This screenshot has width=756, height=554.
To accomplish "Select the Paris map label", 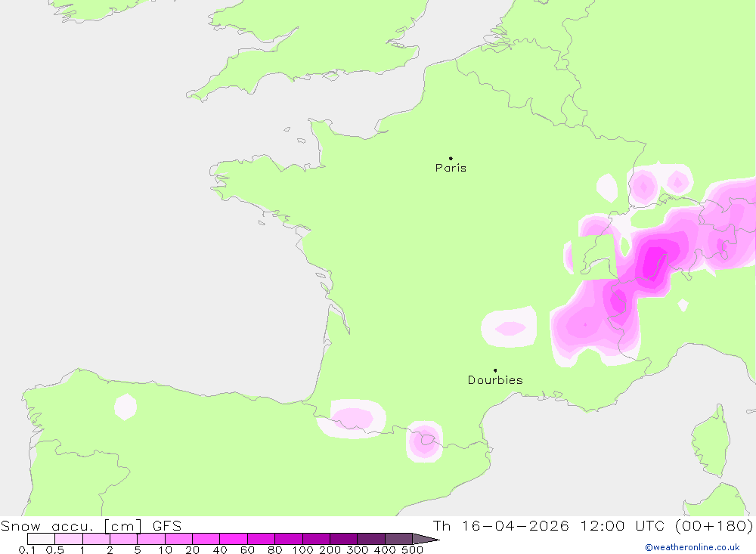I will click(x=451, y=168).
